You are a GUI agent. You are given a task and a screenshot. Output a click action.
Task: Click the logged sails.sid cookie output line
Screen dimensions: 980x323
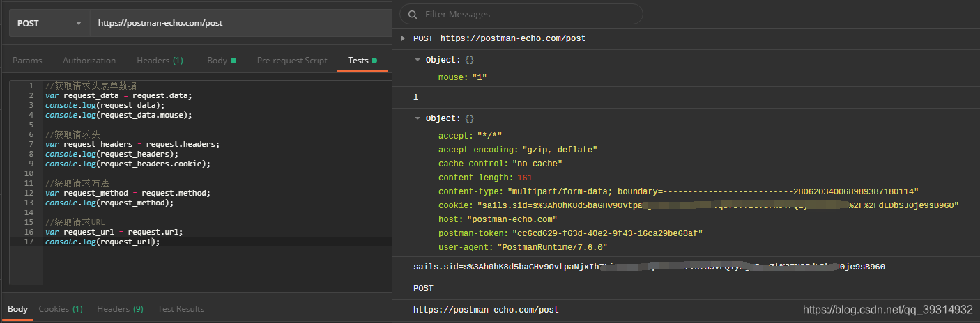[649, 267]
